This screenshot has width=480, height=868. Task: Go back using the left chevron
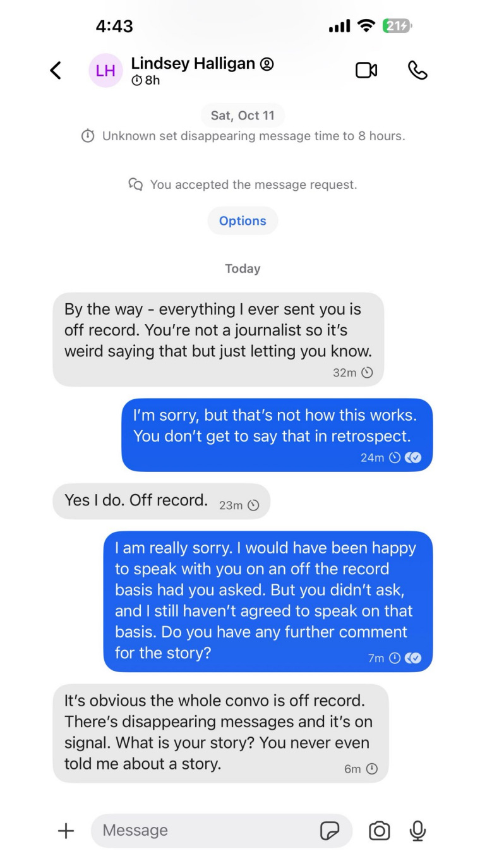(56, 70)
